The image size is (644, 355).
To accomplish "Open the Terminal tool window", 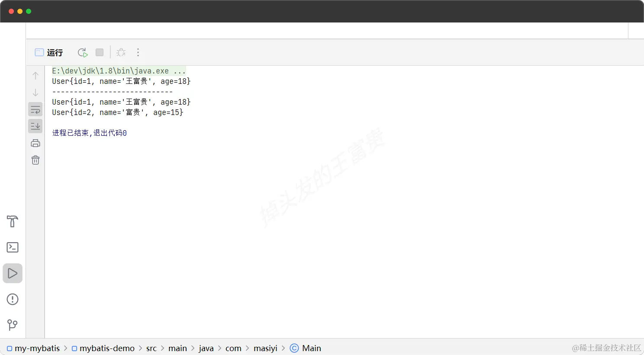I will (13, 247).
